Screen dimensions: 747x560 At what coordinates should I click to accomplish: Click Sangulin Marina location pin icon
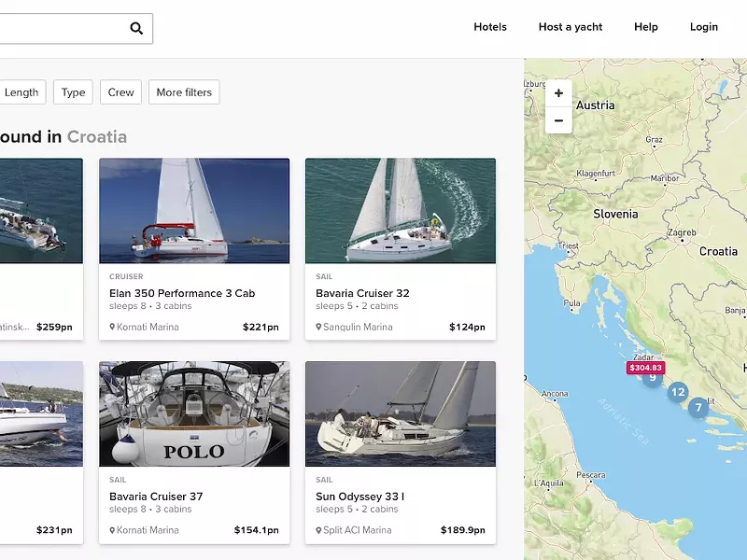click(318, 327)
